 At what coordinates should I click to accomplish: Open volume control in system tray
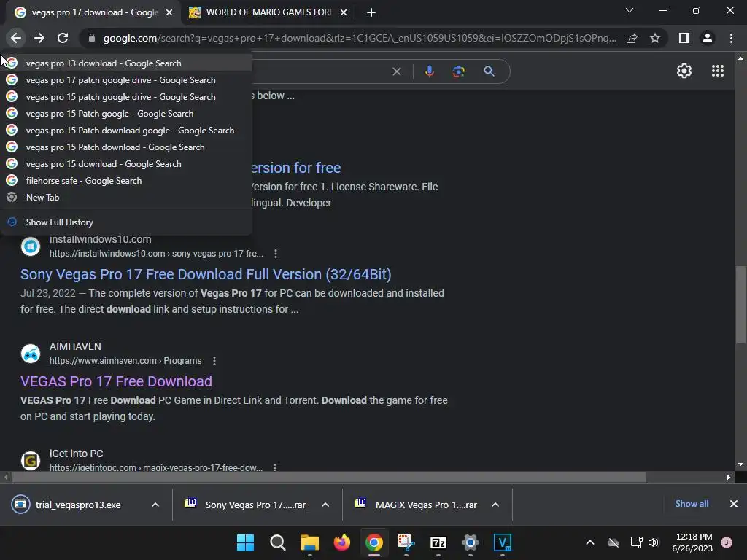click(654, 542)
